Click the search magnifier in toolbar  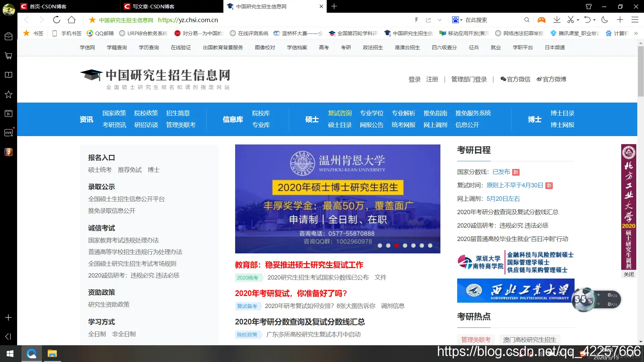[527, 20]
